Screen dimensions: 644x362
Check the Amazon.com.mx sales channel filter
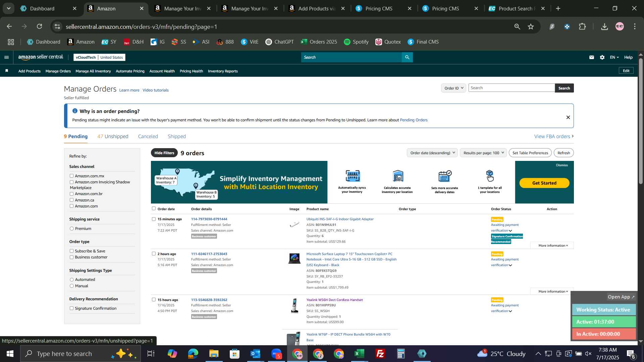point(71,176)
